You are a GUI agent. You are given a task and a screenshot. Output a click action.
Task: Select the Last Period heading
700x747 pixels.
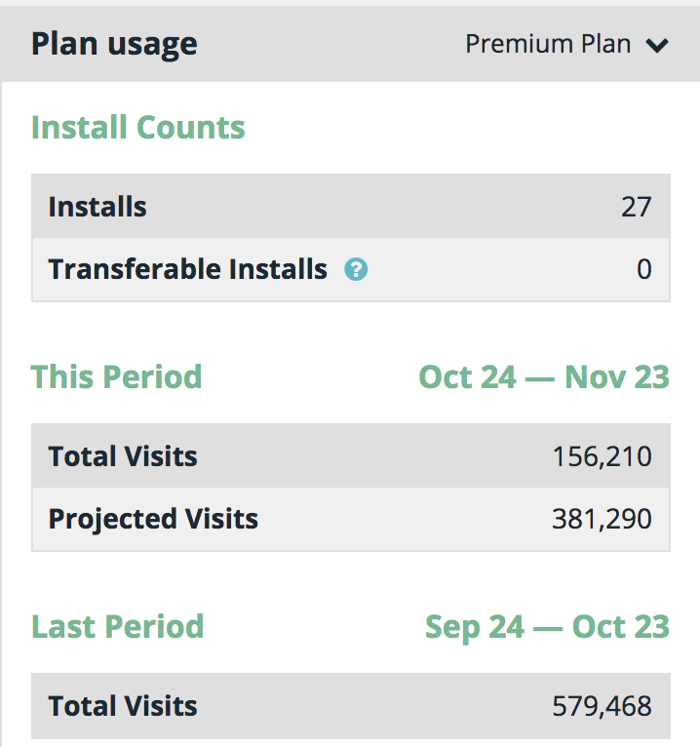[x=118, y=627]
